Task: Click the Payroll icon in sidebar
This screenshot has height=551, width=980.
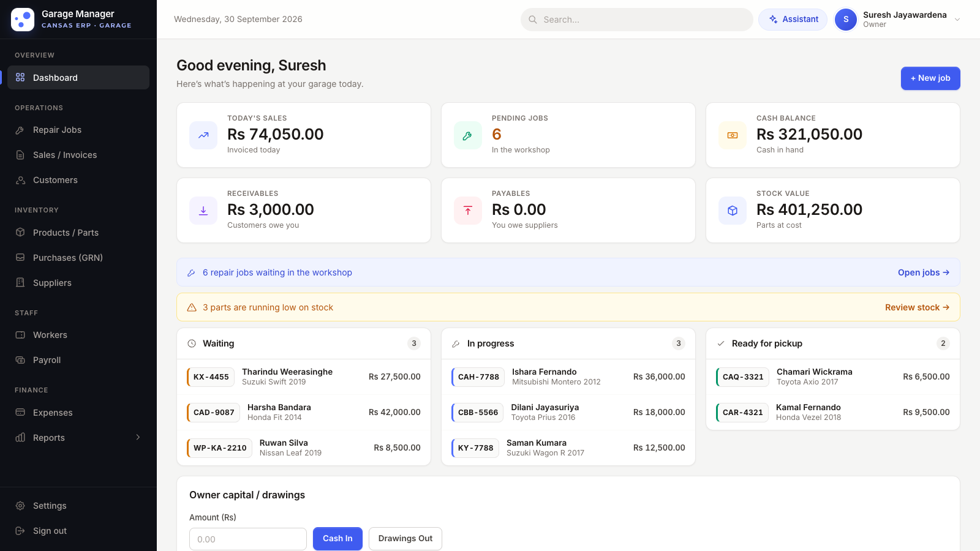Action: click(x=20, y=360)
